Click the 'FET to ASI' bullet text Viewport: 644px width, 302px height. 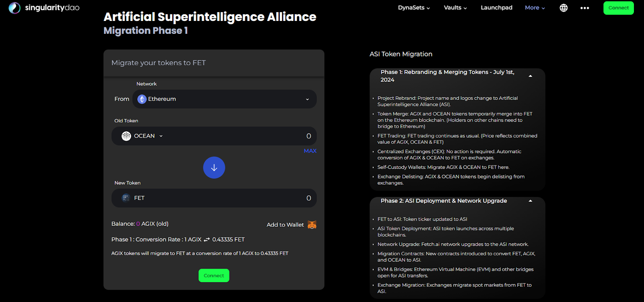coord(422,219)
